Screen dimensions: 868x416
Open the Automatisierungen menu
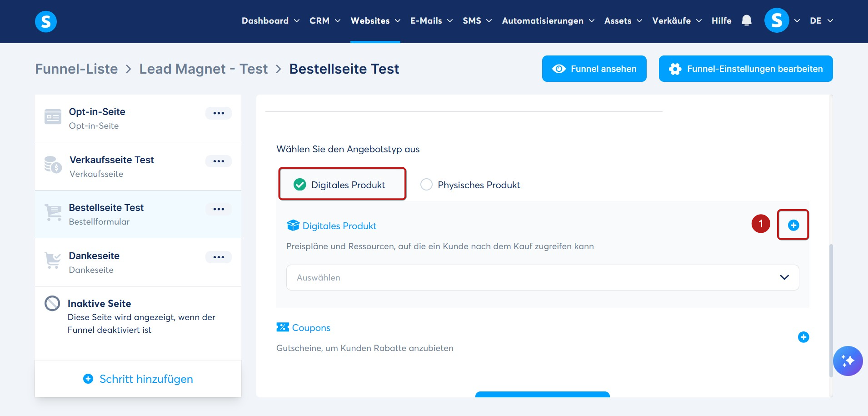click(548, 21)
